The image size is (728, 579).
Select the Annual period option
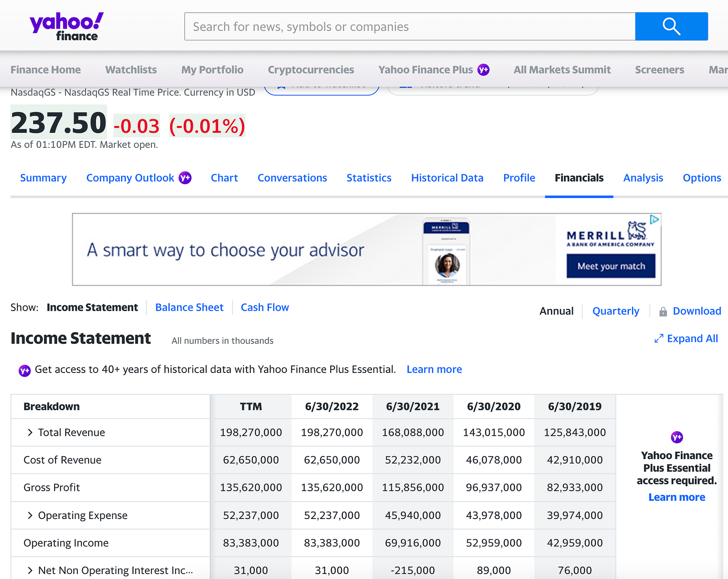click(x=556, y=311)
